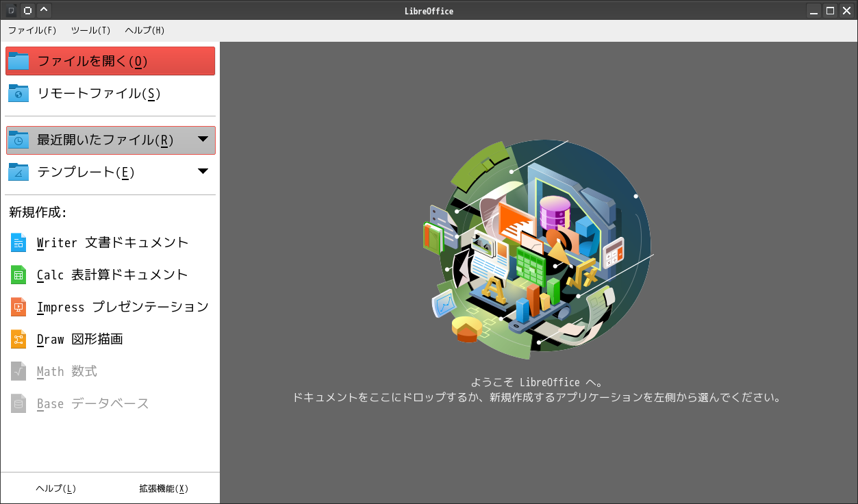This screenshot has height=504, width=858.
Task: Maximize the LibreOffice window
Action: coord(830,10)
